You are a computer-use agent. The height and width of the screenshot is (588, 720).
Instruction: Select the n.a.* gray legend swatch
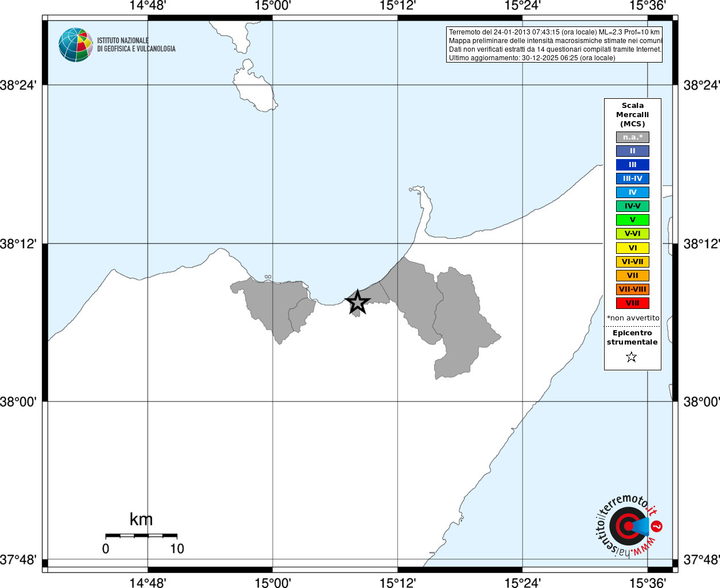[633, 137]
